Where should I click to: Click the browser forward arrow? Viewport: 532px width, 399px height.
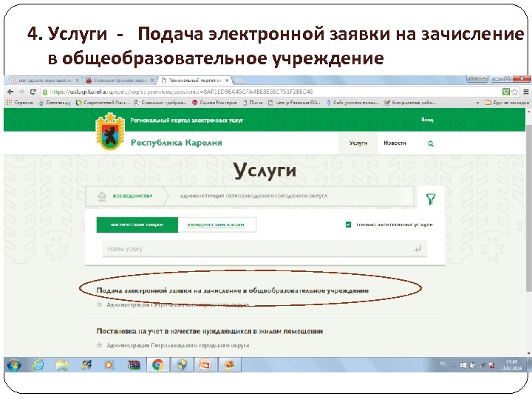[x=21, y=92]
